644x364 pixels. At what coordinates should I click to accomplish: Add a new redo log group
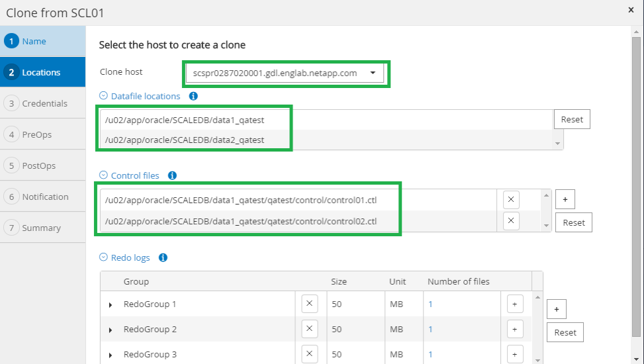[557, 309]
